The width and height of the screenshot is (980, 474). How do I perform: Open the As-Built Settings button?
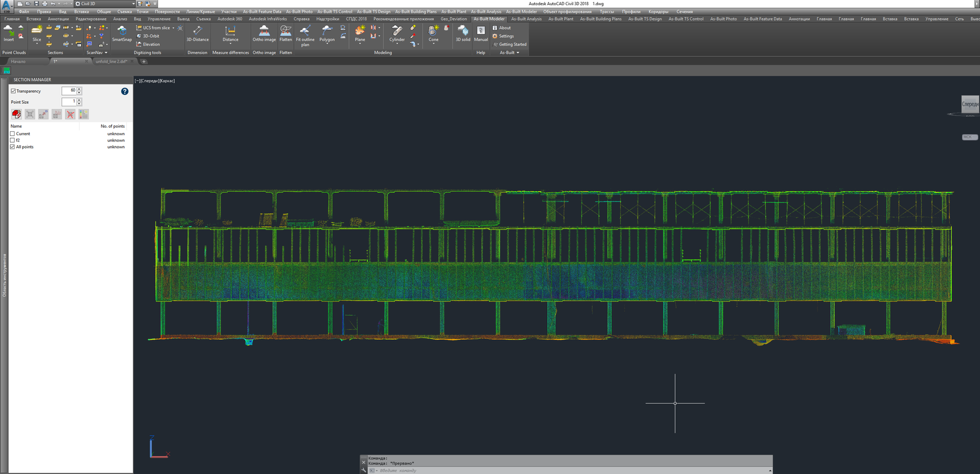click(x=503, y=36)
